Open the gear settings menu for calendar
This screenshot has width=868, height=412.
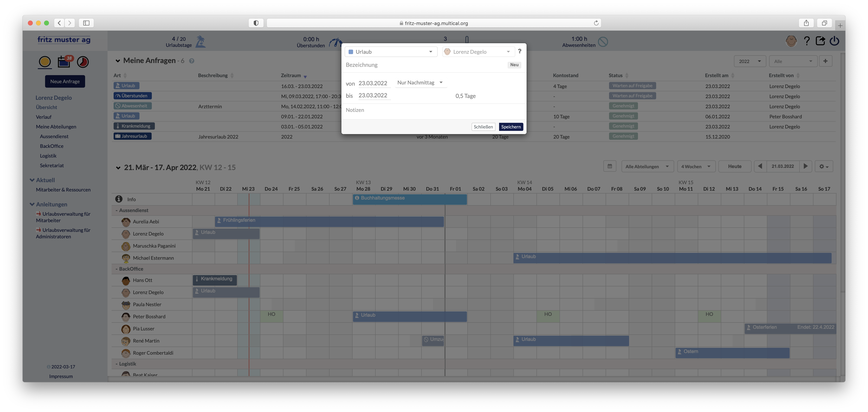pyautogui.click(x=824, y=166)
